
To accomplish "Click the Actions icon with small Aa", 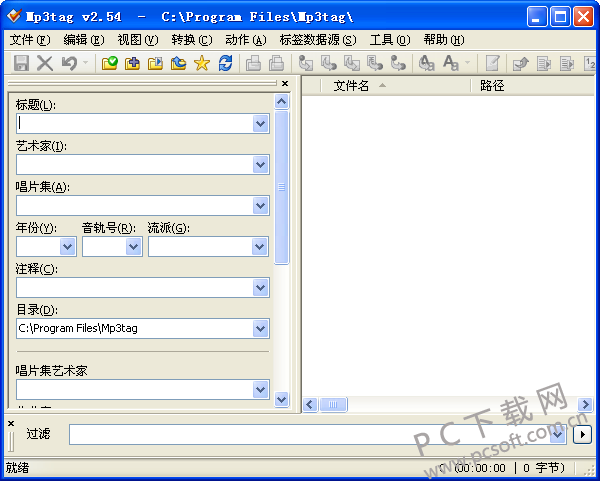I will 427,63.
